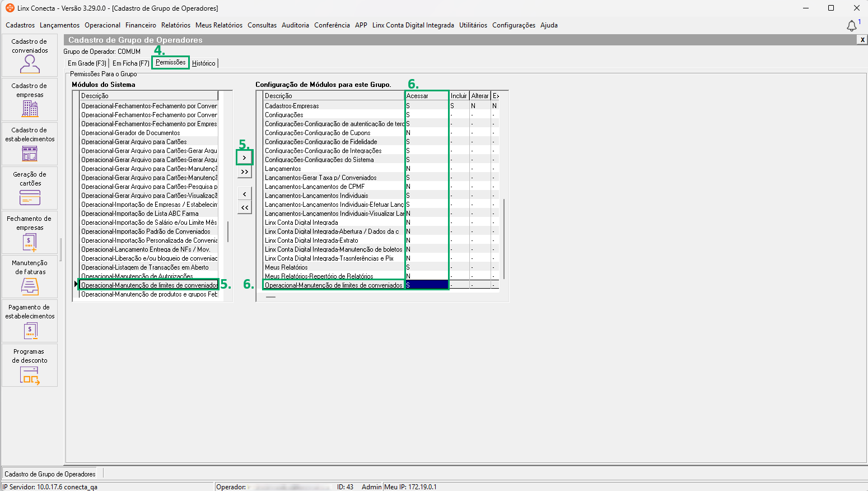Select Operacional-Manutenção de limites in system modules

click(x=149, y=285)
